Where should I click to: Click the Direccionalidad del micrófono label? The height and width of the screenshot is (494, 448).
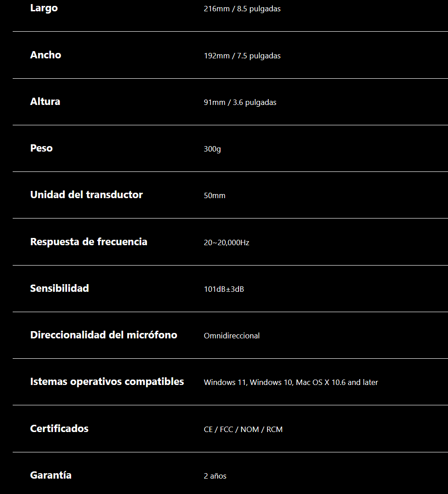pyautogui.click(x=104, y=335)
